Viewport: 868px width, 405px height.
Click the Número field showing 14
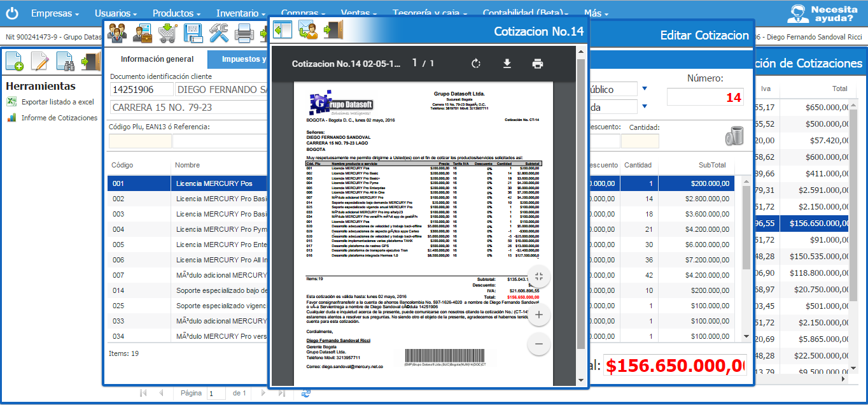(706, 97)
